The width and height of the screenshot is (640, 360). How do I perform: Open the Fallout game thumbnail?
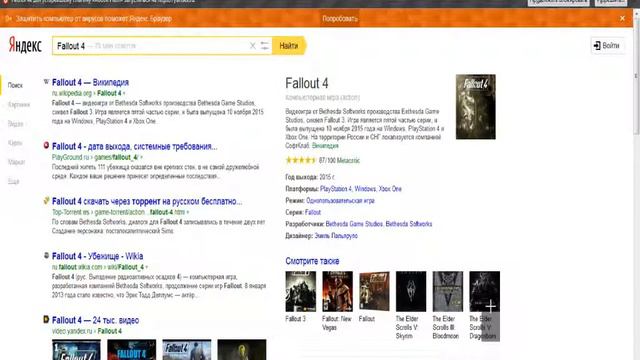(x=374, y=291)
